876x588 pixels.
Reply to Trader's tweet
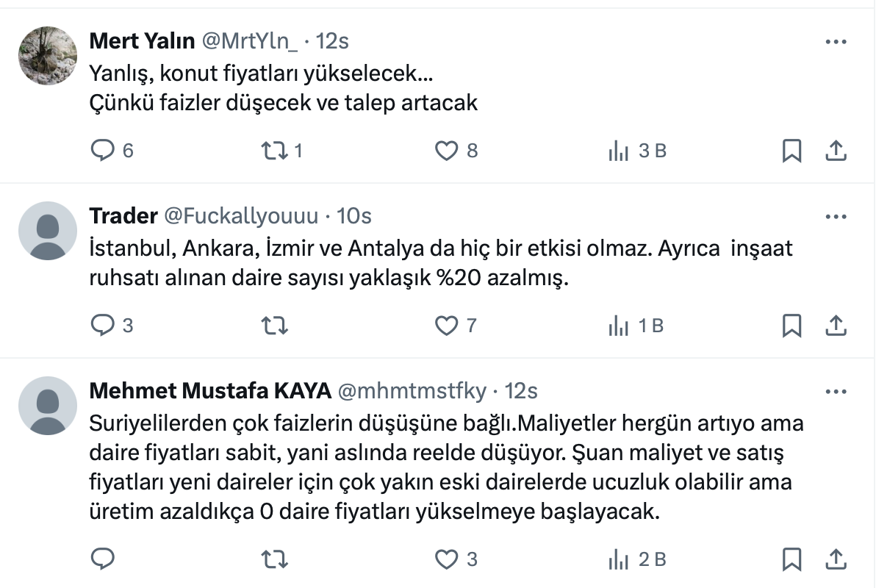pos(101,326)
